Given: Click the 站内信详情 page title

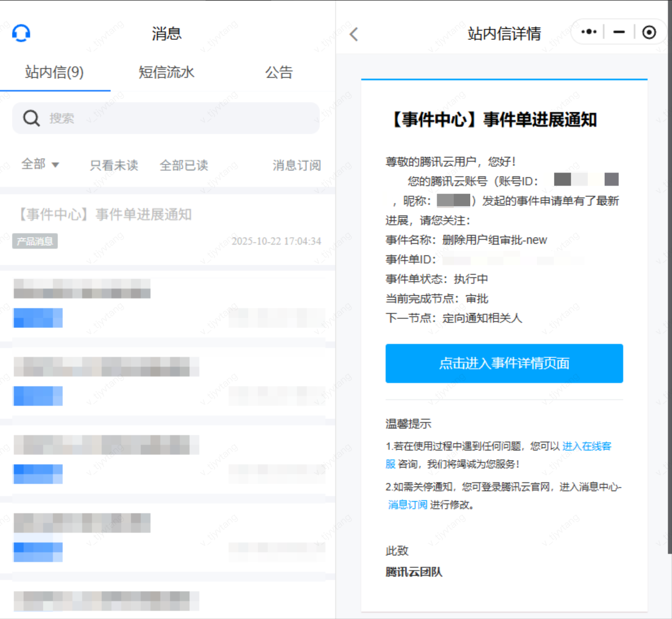Looking at the screenshot, I should (504, 34).
